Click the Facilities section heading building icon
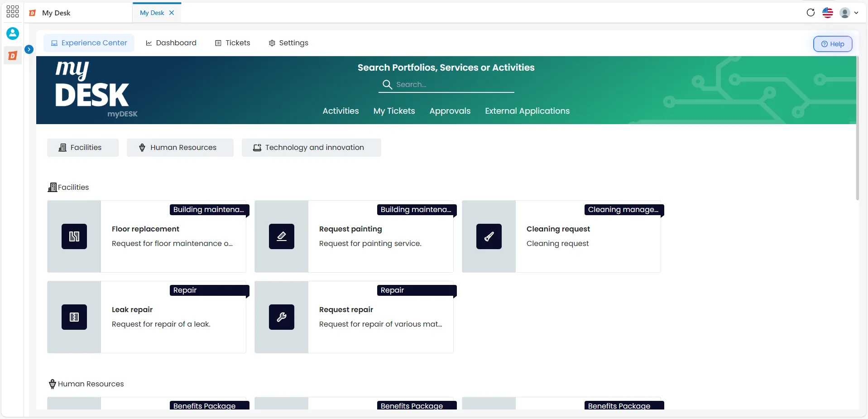 (53, 187)
